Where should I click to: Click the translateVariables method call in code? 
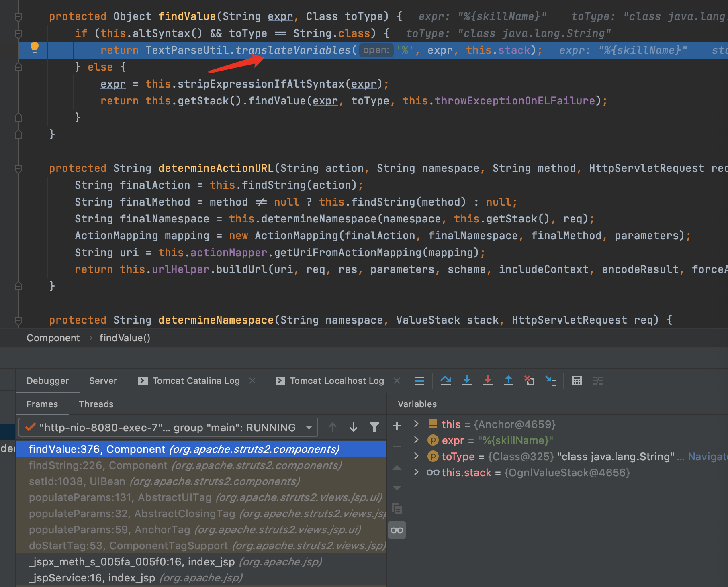pyautogui.click(x=293, y=50)
